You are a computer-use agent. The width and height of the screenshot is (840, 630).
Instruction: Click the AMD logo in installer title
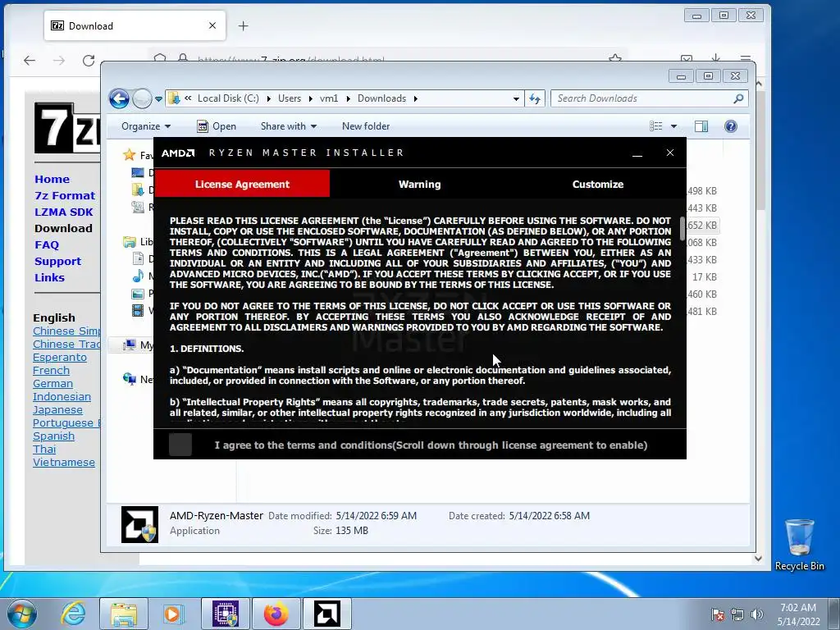pos(178,153)
